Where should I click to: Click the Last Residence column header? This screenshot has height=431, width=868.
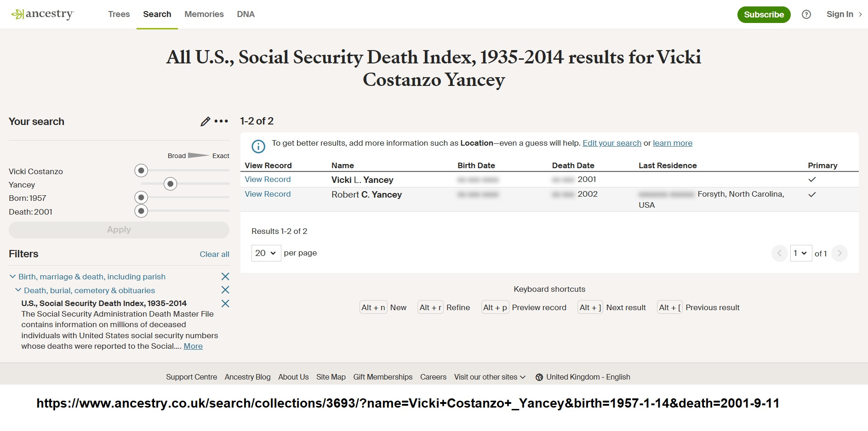668,165
